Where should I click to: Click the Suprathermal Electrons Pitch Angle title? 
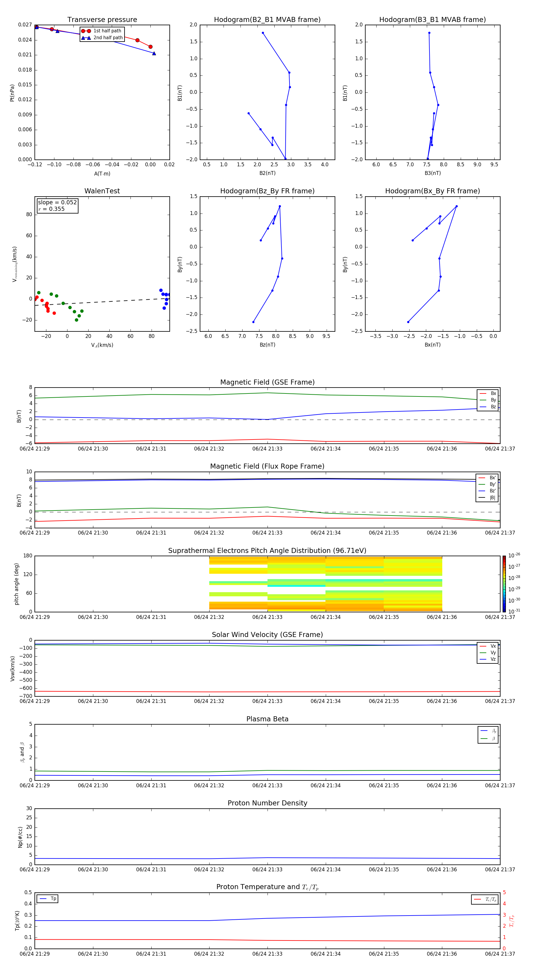(x=267, y=551)
